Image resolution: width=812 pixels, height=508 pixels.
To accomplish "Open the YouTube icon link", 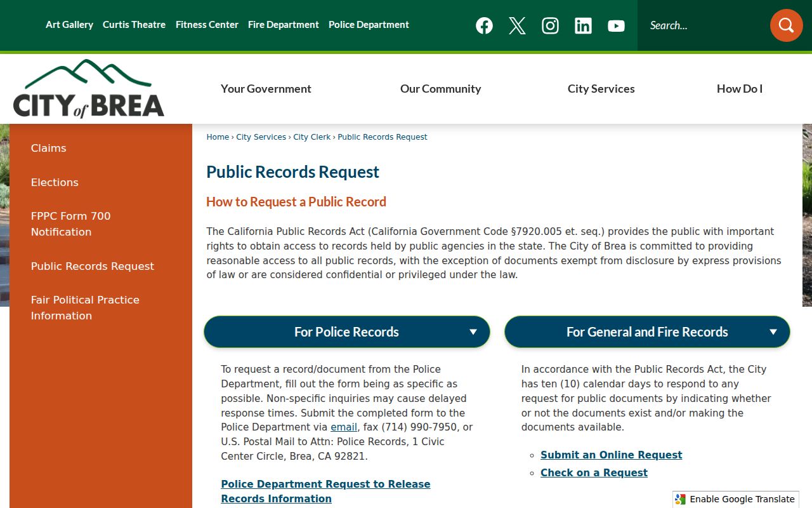I will point(616,25).
